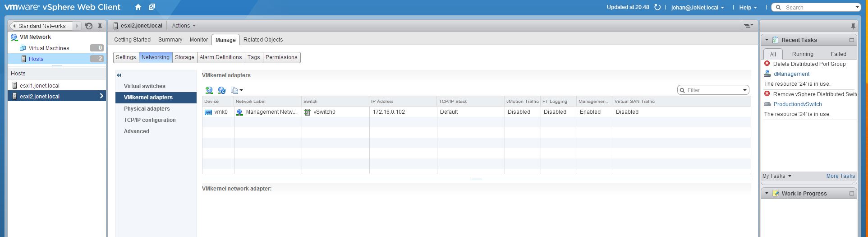Go to vSphere home via house icon

click(138, 7)
